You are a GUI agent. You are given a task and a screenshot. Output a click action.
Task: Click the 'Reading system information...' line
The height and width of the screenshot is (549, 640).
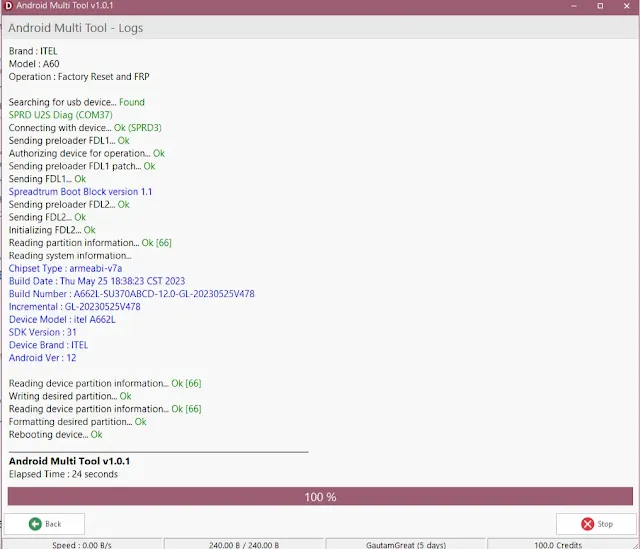[x=70, y=256]
